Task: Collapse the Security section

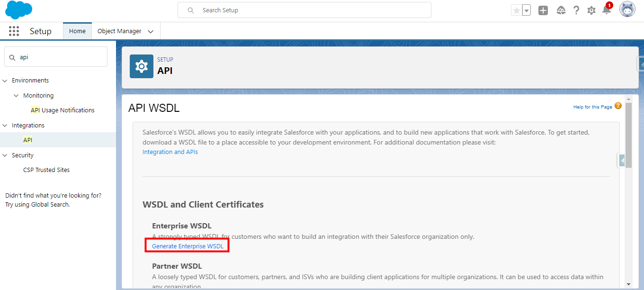Action: click(5, 155)
